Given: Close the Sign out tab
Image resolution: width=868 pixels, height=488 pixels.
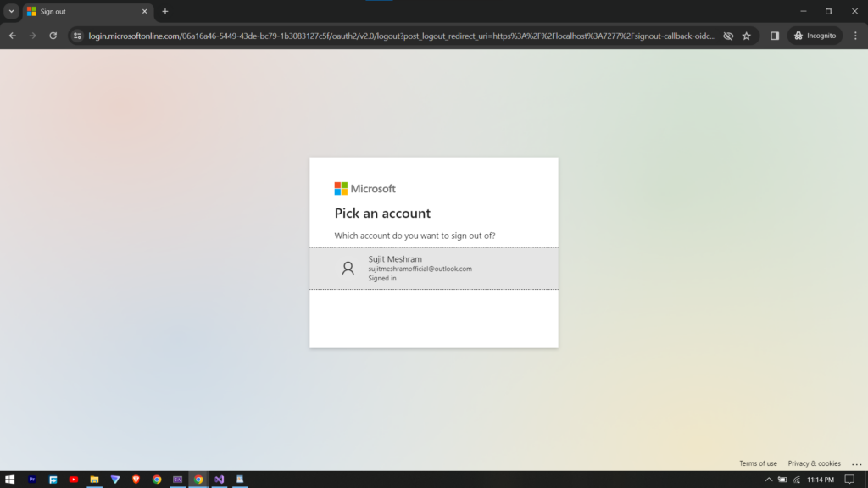Looking at the screenshot, I should (144, 11).
